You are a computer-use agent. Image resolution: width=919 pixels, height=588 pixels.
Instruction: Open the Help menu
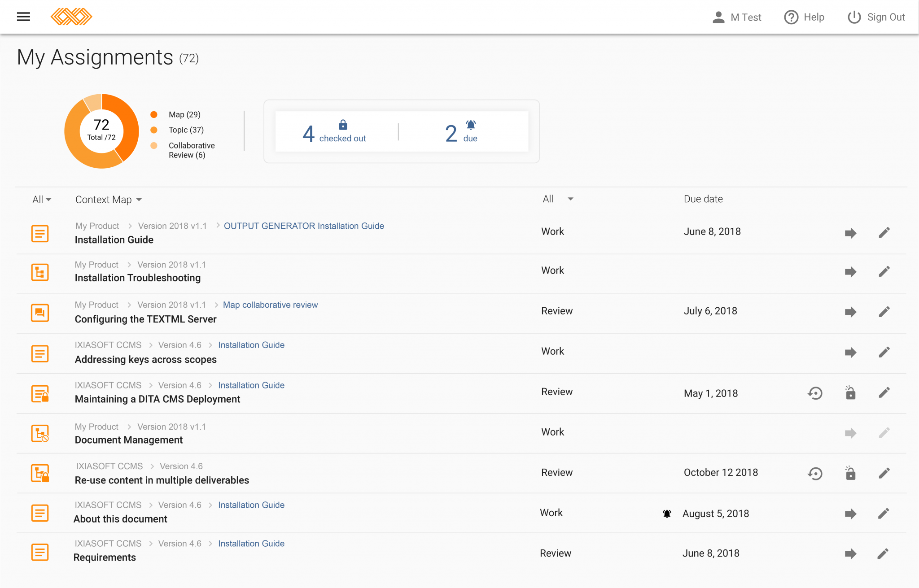[804, 17]
